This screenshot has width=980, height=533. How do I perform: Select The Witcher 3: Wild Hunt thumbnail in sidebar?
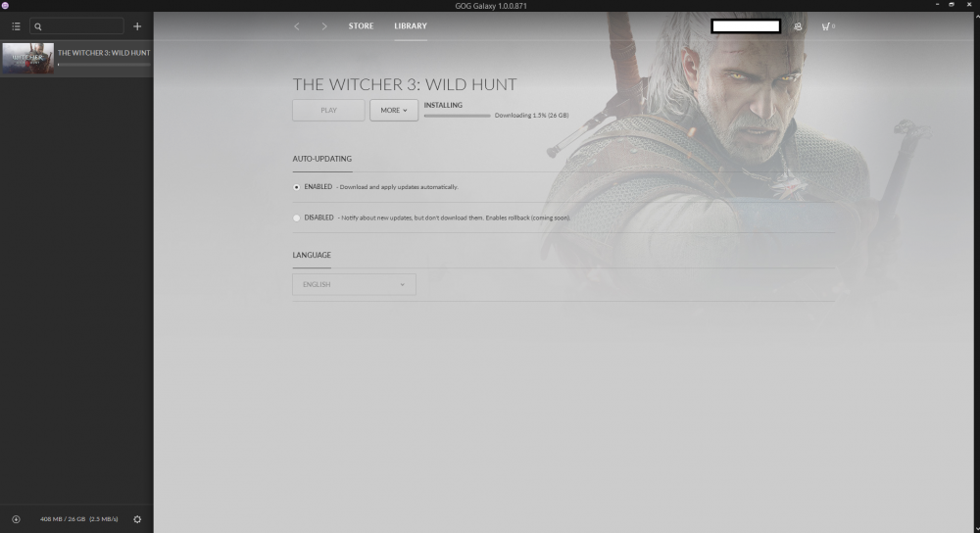coord(28,58)
